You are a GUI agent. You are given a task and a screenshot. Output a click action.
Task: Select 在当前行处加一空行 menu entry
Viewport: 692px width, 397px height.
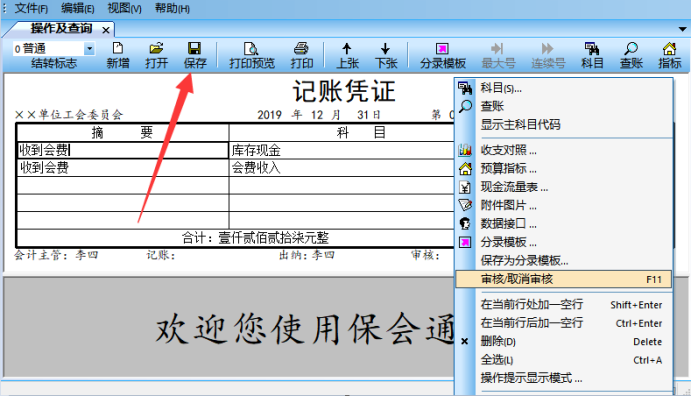coord(564,304)
